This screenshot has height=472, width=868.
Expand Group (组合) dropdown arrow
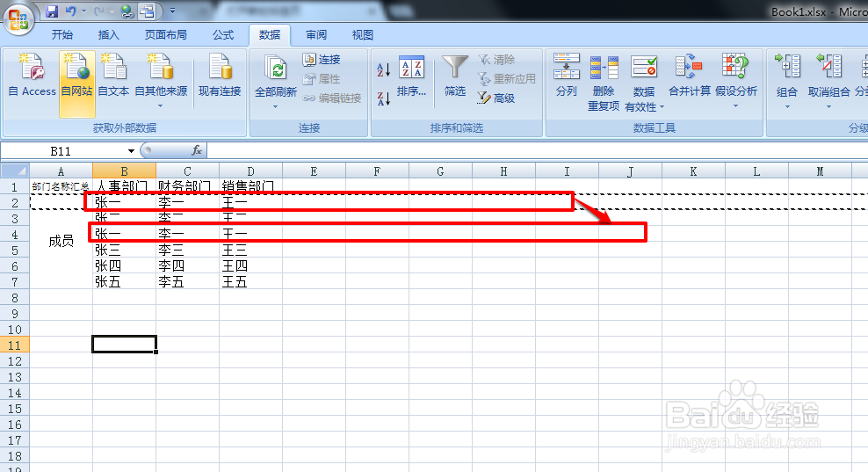click(x=787, y=106)
